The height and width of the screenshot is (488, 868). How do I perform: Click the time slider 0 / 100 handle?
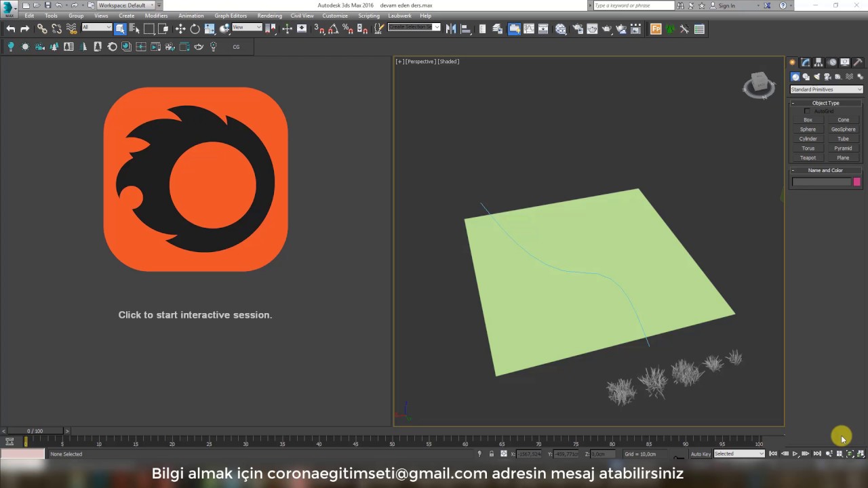(35, 431)
